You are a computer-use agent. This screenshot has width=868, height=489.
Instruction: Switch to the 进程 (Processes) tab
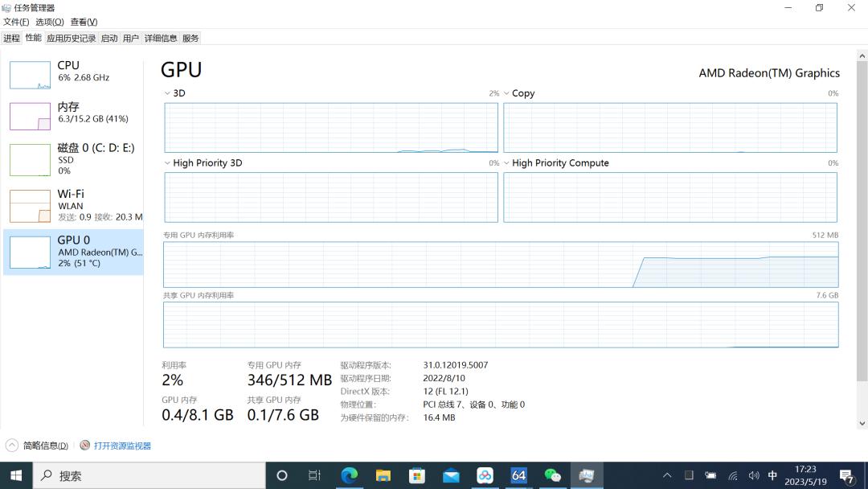(x=12, y=37)
